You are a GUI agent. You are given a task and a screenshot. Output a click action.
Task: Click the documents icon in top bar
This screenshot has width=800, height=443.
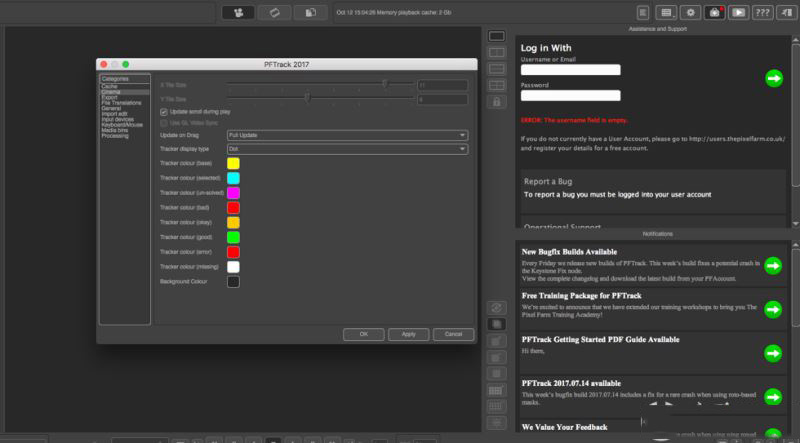coord(311,12)
